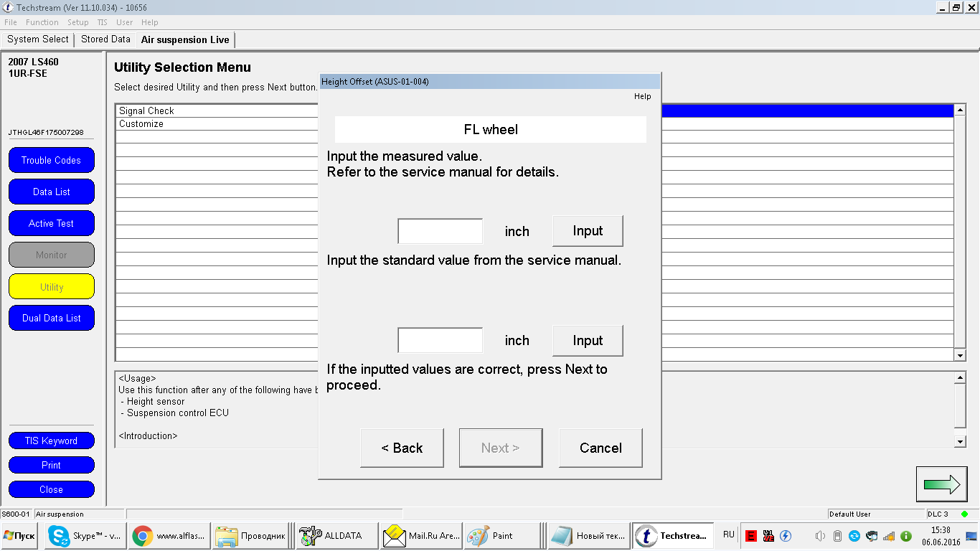This screenshot has width=980, height=551.
Task: Open Skype from the taskbar
Action: tap(85, 536)
